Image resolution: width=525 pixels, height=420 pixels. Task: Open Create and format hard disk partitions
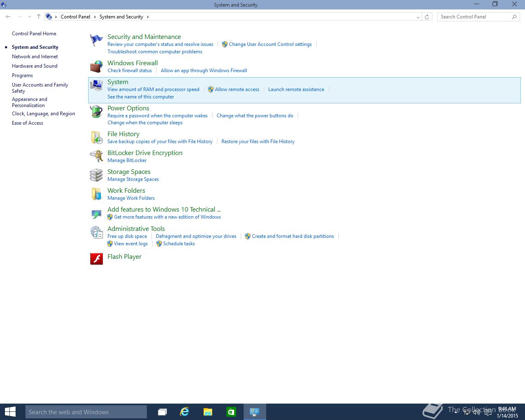click(293, 236)
